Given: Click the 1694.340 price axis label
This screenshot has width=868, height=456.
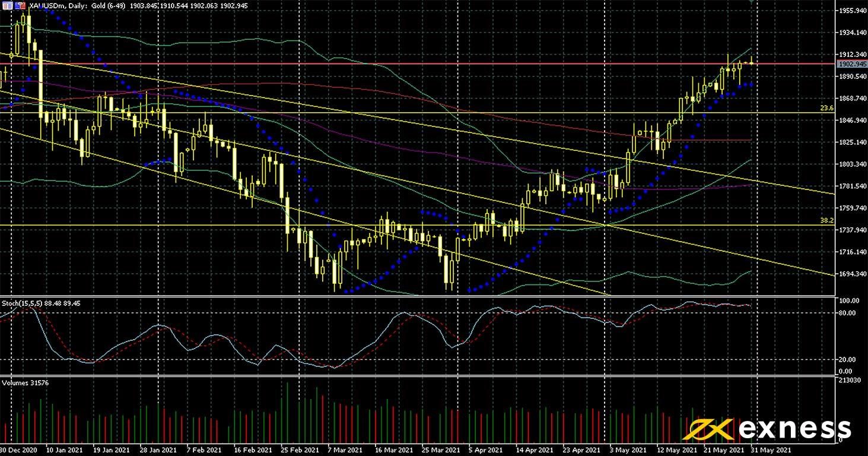Looking at the screenshot, I should click(853, 274).
